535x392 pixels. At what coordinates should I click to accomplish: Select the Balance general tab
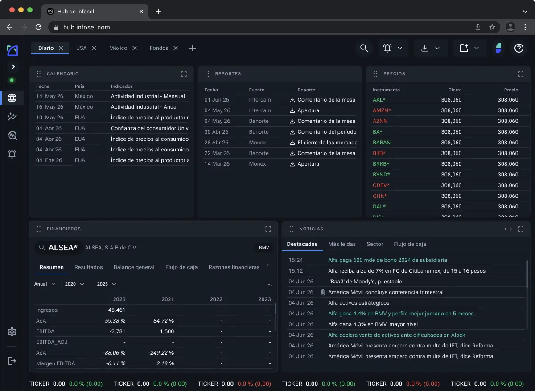[134, 267]
